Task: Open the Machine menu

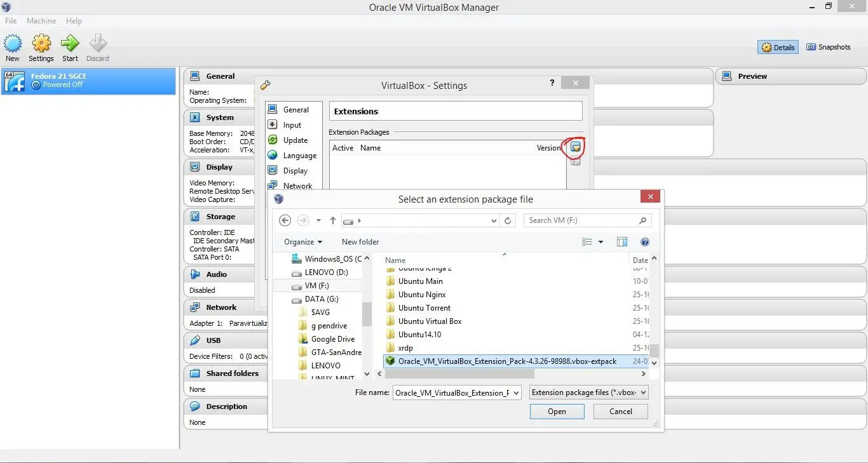Action: [41, 21]
